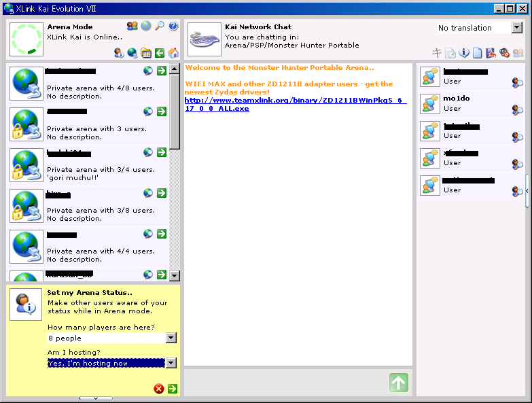Click the greyed two-users icon in chat toolbar
Viewport: 532px width, 403px height.
click(518, 53)
